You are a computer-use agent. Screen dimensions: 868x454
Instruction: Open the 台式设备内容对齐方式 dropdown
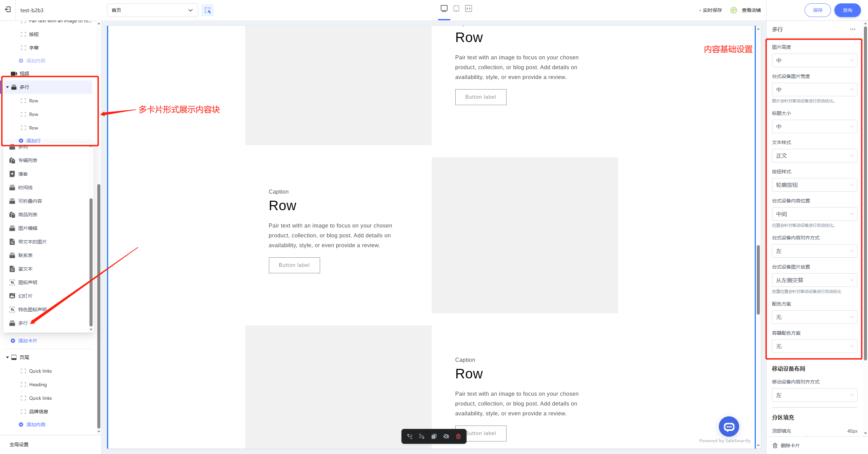pos(815,251)
